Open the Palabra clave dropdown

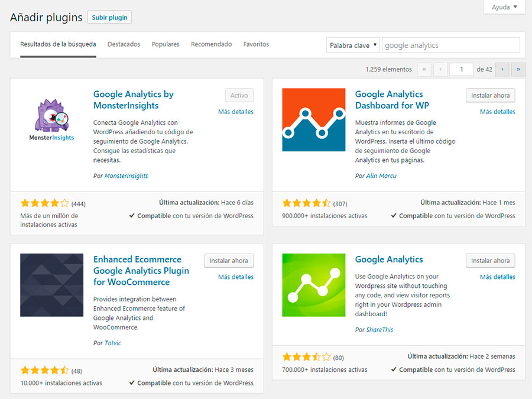352,46
